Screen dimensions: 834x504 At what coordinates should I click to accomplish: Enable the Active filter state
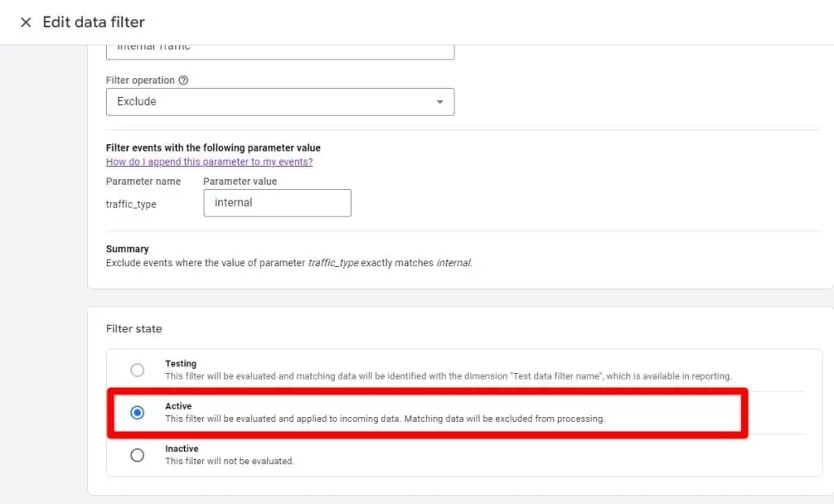pos(137,411)
